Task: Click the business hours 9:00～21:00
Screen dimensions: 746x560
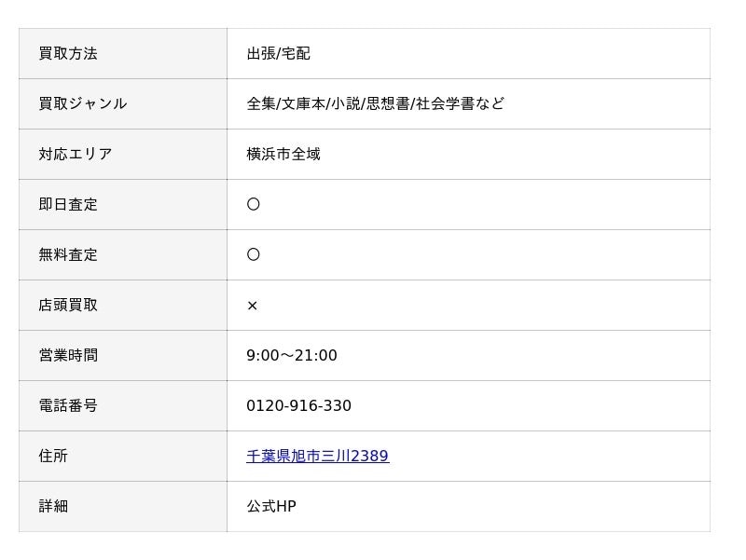Action: 292,356
